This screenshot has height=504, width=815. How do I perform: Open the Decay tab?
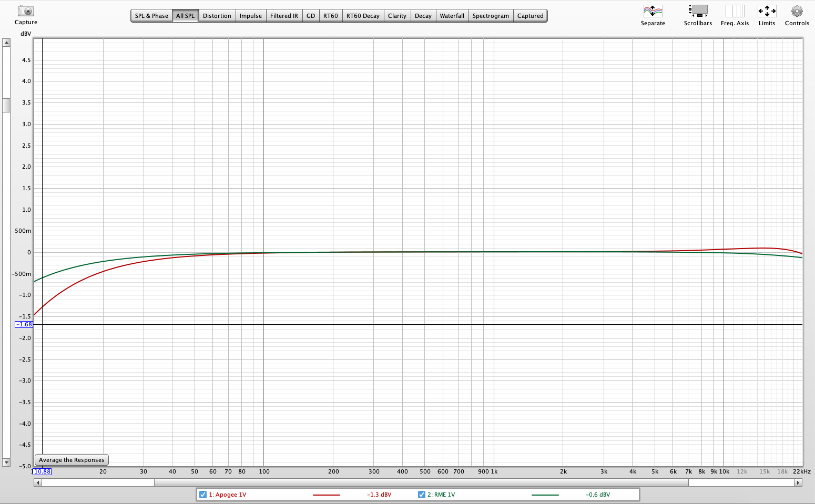[423, 16]
